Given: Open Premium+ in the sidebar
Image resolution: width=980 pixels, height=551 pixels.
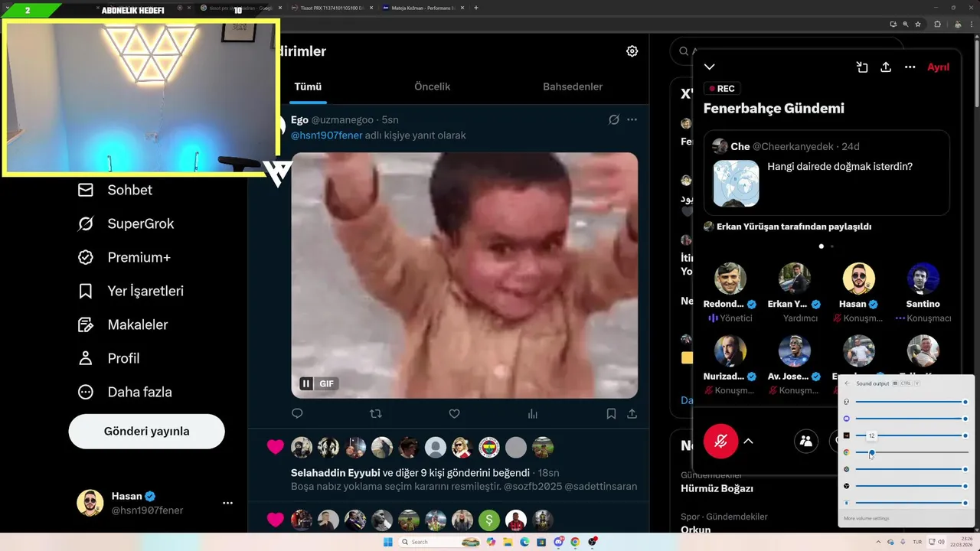Looking at the screenshot, I should (123, 257).
